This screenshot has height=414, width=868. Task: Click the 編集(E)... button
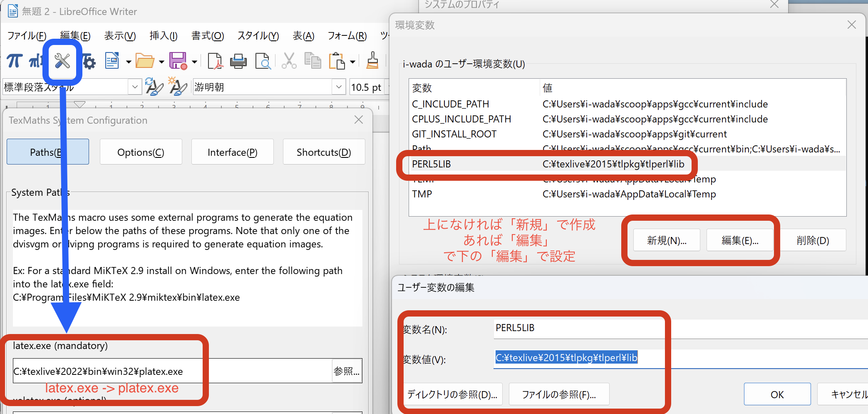pos(740,240)
